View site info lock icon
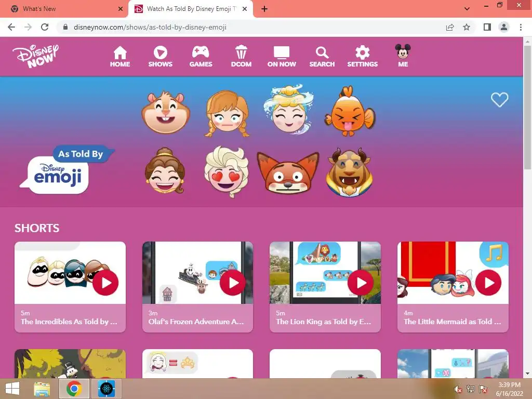Screen dimensions: 532x399 (65, 27)
